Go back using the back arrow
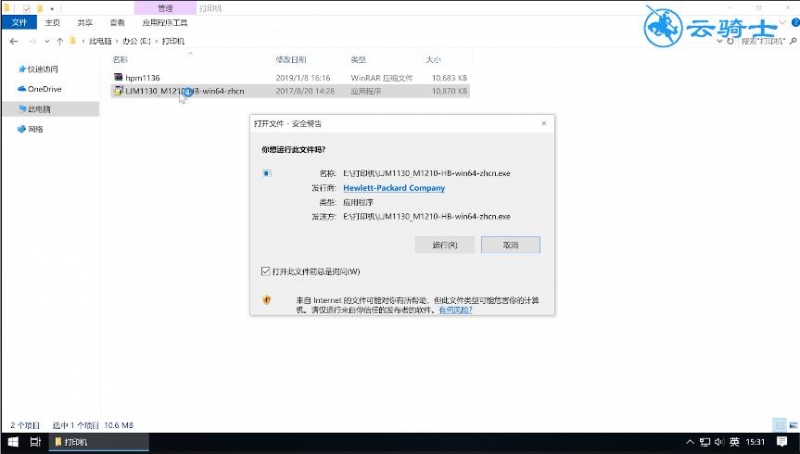The height and width of the screenshot is (454, 800). click(x=14, y=41)
